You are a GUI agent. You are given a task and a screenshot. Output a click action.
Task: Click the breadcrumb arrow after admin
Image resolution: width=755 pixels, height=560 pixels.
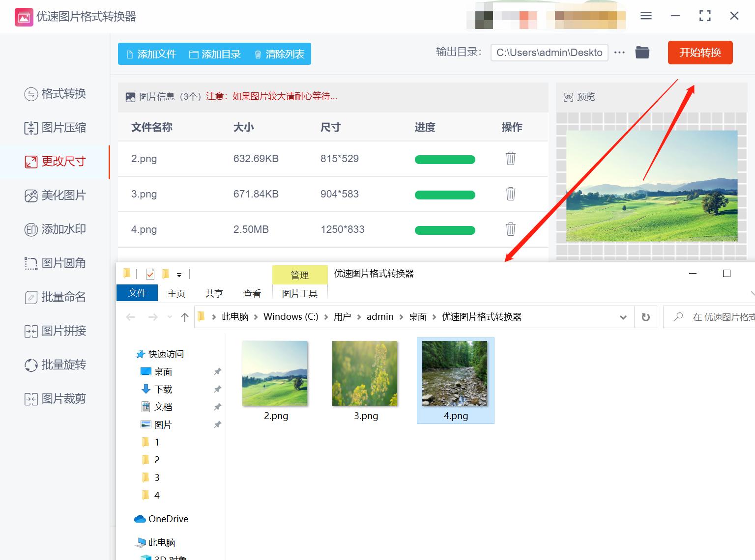coord(399,317)
